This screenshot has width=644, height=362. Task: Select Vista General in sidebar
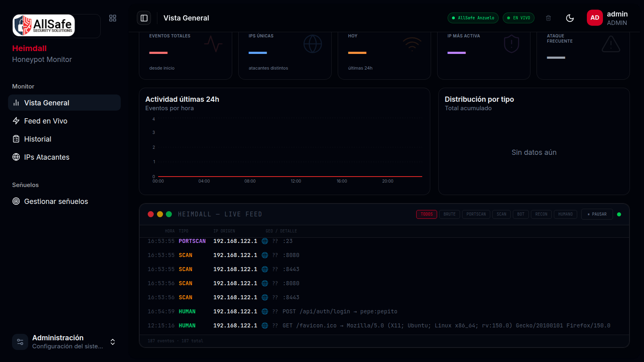point(64,103)
